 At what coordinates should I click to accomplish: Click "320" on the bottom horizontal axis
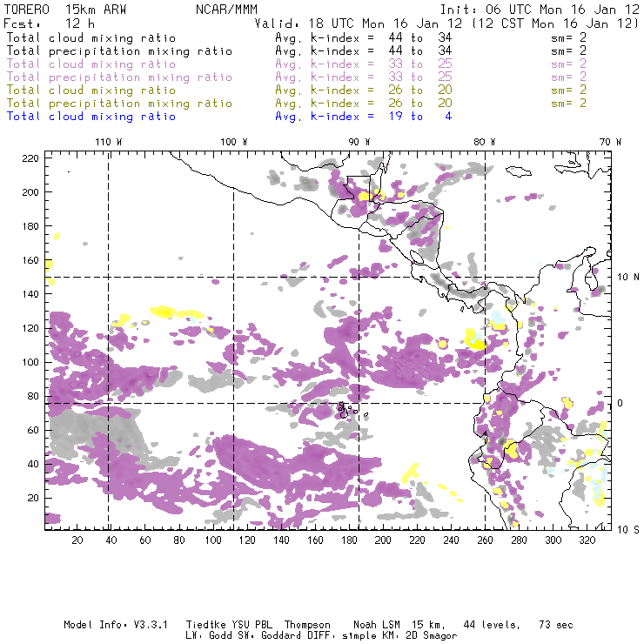[x=587, y=540]
